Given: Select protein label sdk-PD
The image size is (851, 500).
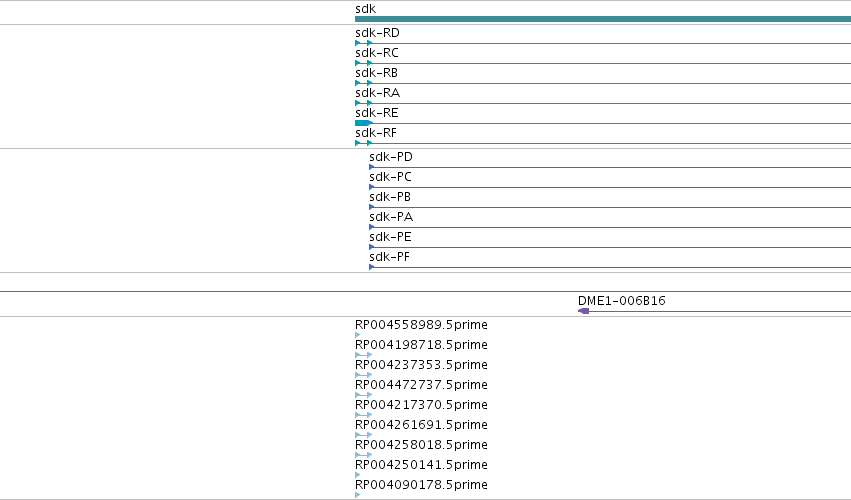Looking at the screenshot, I should coord(391,157).
